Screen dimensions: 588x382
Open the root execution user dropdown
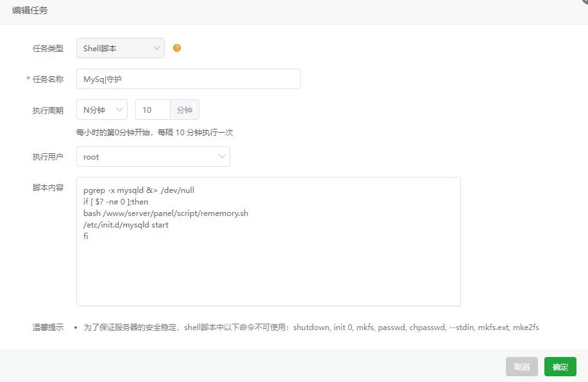153,156
